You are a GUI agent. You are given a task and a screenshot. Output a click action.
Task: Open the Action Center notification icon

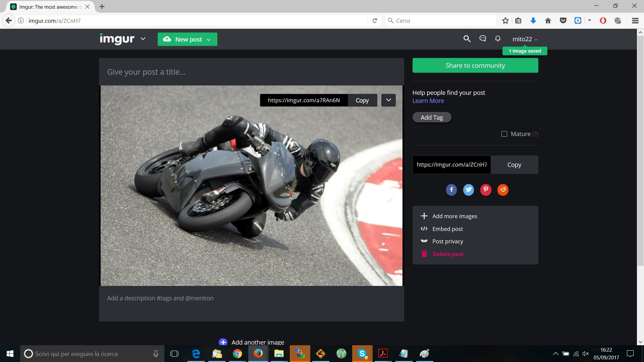tap(630, 354)
